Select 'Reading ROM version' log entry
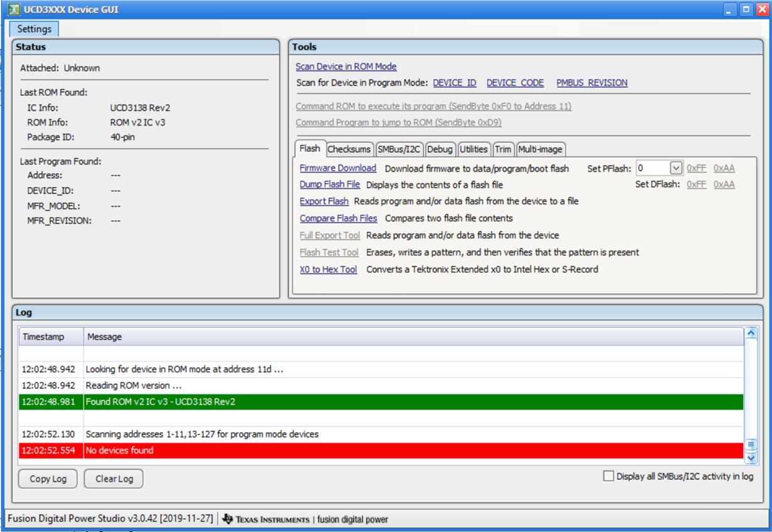772x532 pixels. pos(381,385)
